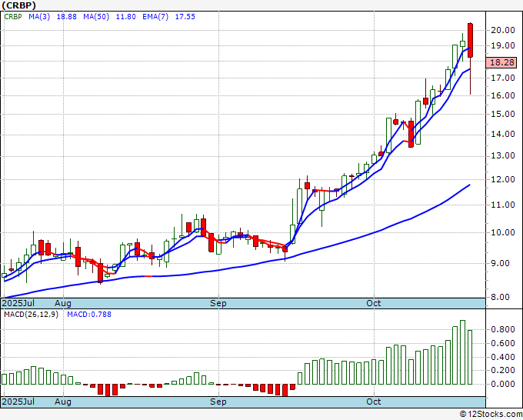The width and height of the screenshot is (523, 420).
Task: Click the MA(50) value 11.80
Action: pos(125,17)
